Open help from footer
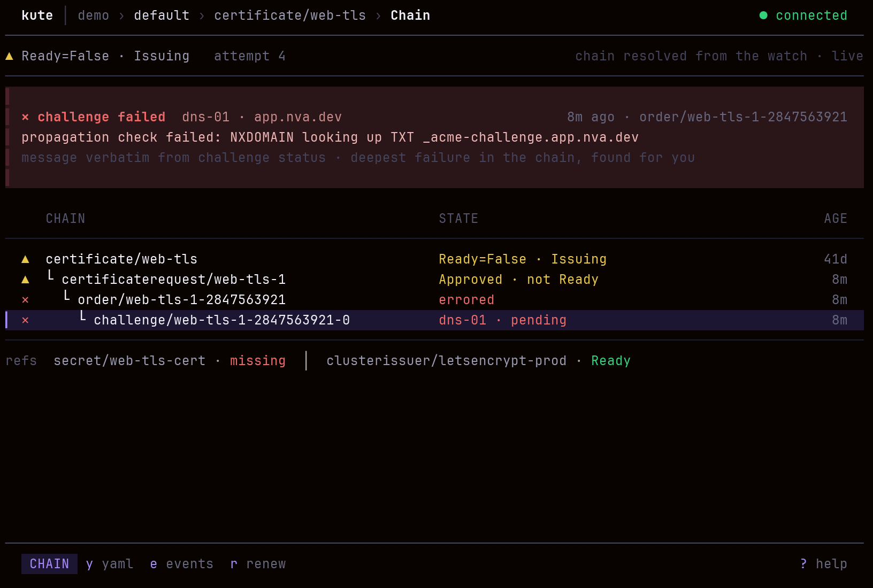The height and width of the screenshot is (588, 873). [x=824, y=564]
